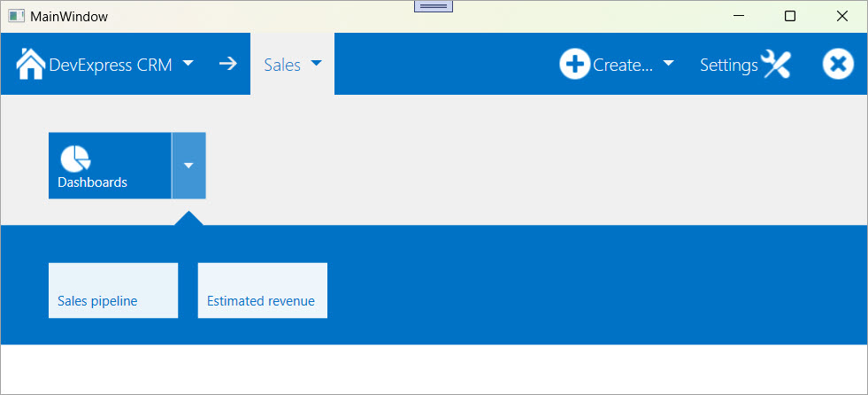
Task: Click the circled X close icon in the nav bar
Action: (838, 64)
